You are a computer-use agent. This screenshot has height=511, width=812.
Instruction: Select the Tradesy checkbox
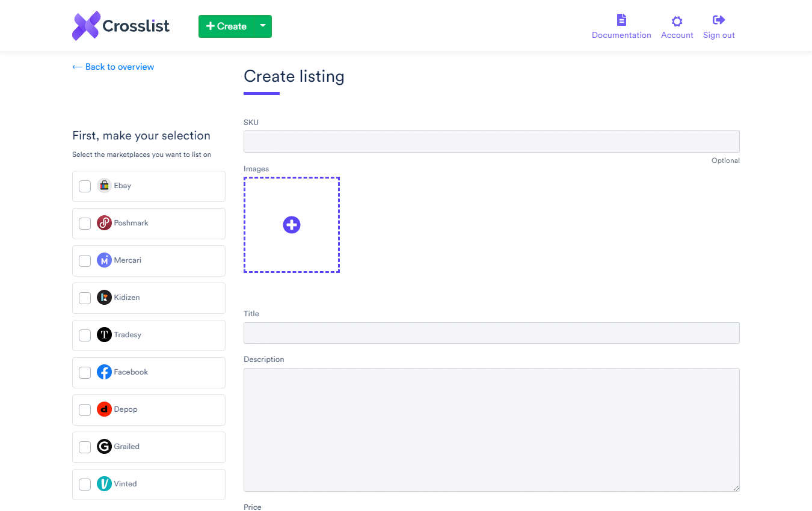click(85, 335)
